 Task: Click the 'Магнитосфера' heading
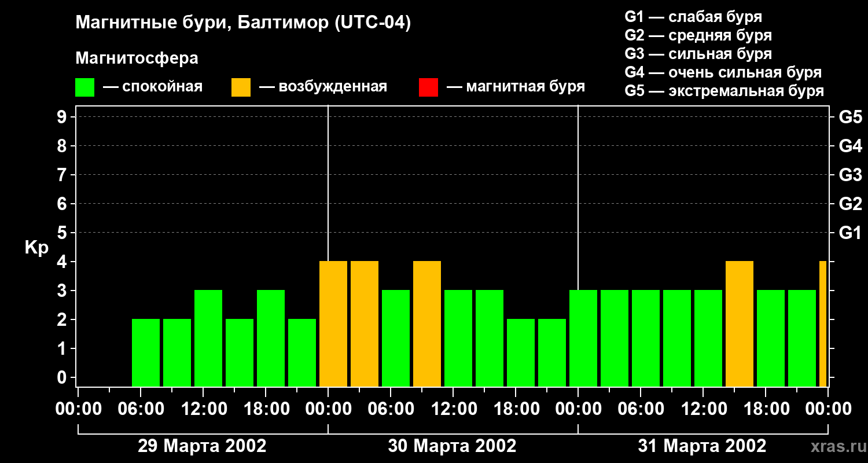[137, 58]
